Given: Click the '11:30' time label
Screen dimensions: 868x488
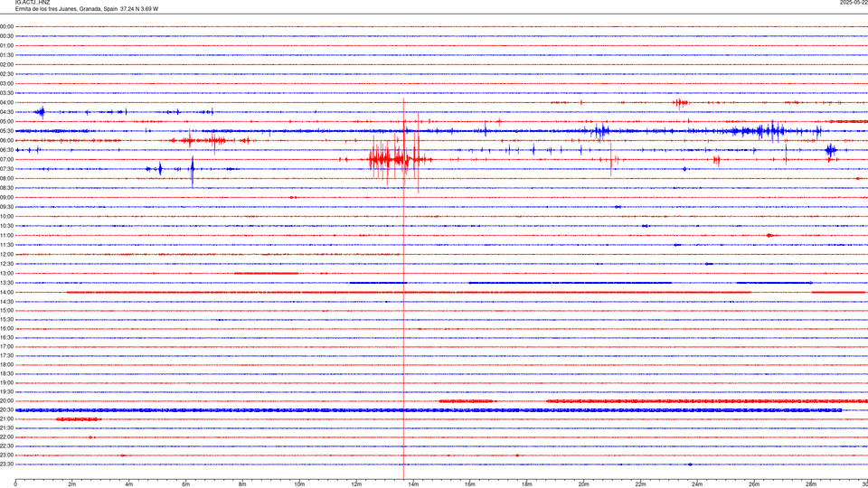Looking at the screenshot, I should tap(6, 245).
